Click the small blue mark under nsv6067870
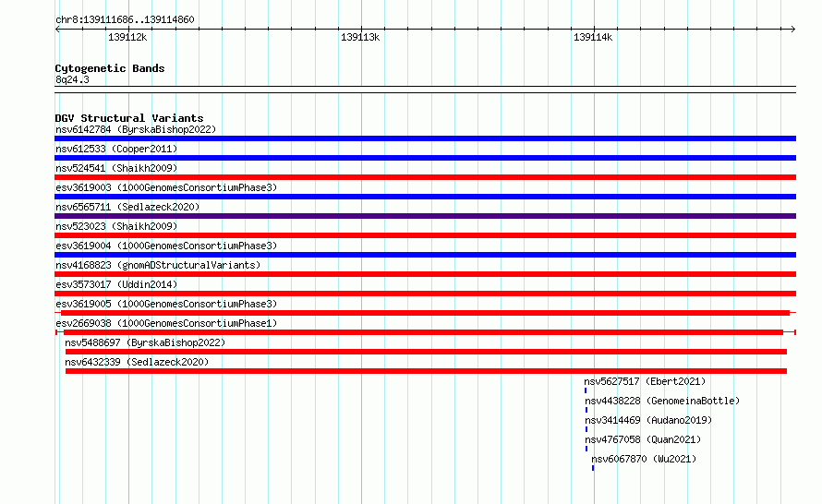 point(593,468)
